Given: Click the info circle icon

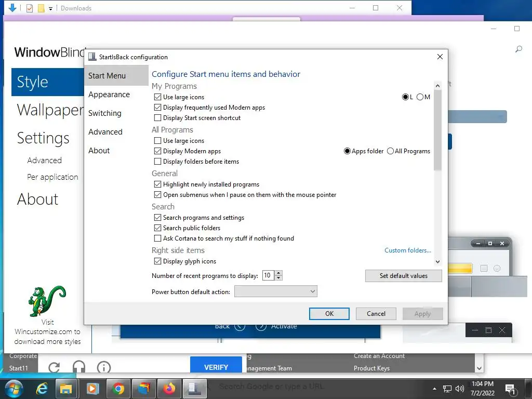Looking at the screenshot, I should click(x=104, y=367).
